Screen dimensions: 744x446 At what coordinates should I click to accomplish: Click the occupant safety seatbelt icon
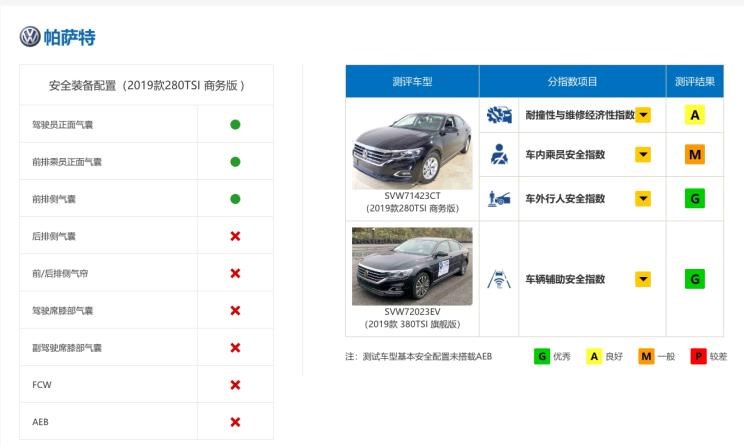pyautogui.click(x=499, y=154)
